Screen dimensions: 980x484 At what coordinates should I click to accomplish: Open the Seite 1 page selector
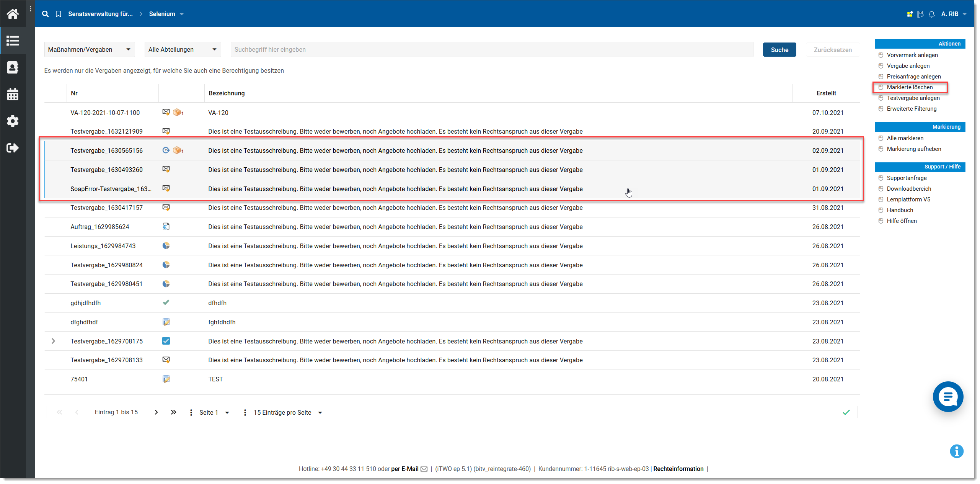[214, 412]
